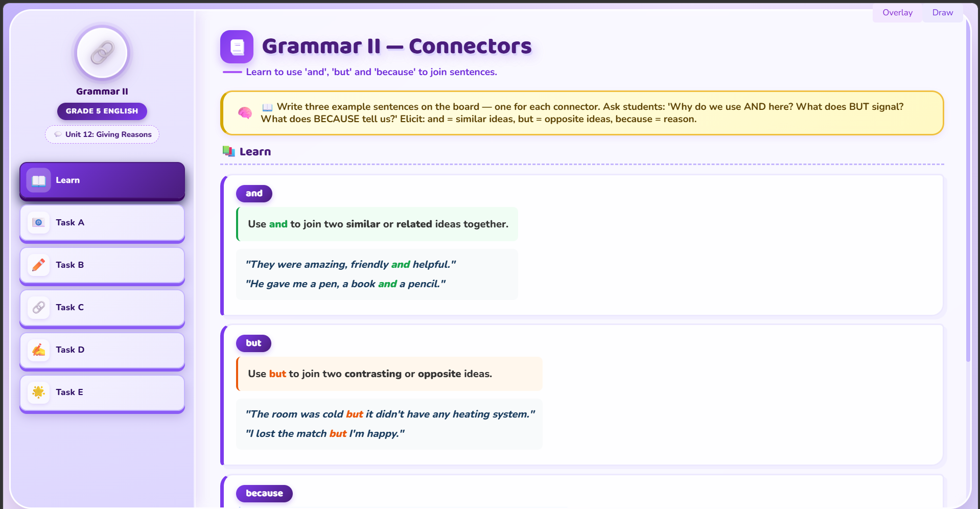Screen dimensions: 980x509
Task: Click the 'because' connector pill
Action: tap(264, 494)
